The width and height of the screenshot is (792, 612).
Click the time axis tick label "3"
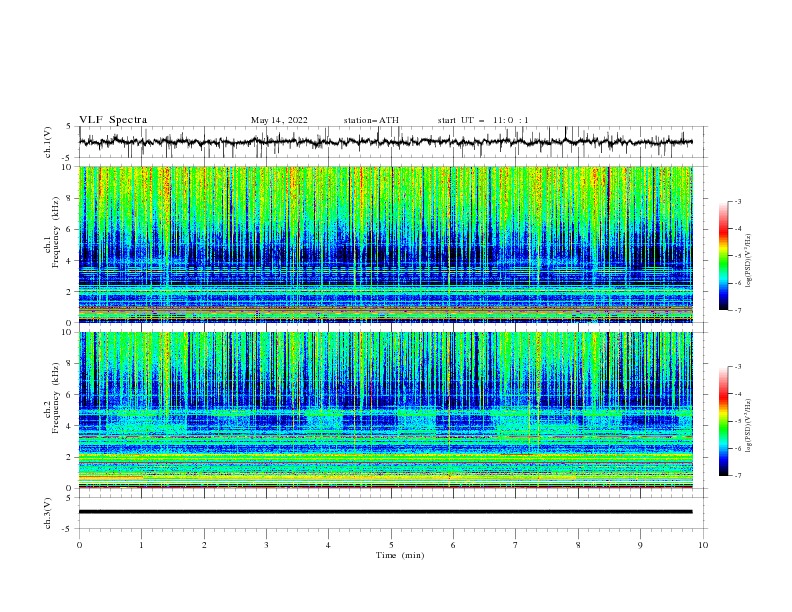pos(266,545)
